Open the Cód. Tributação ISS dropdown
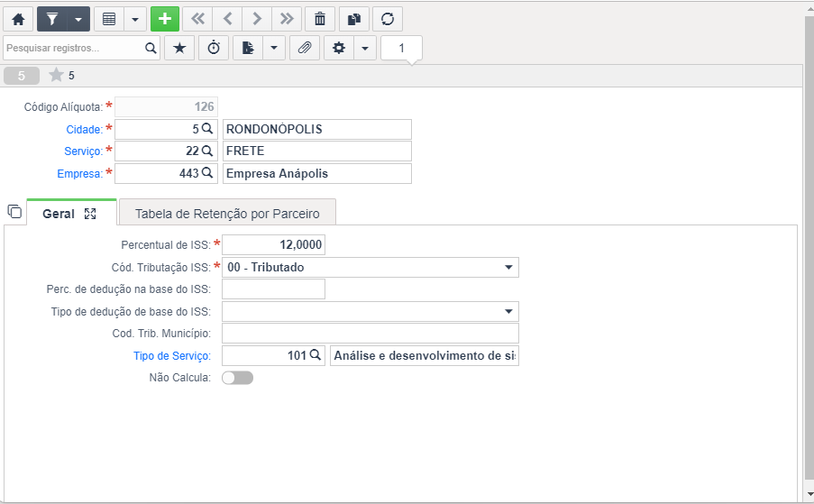Image resolution: width=814 pixels, height=504 pixels. 370,267
